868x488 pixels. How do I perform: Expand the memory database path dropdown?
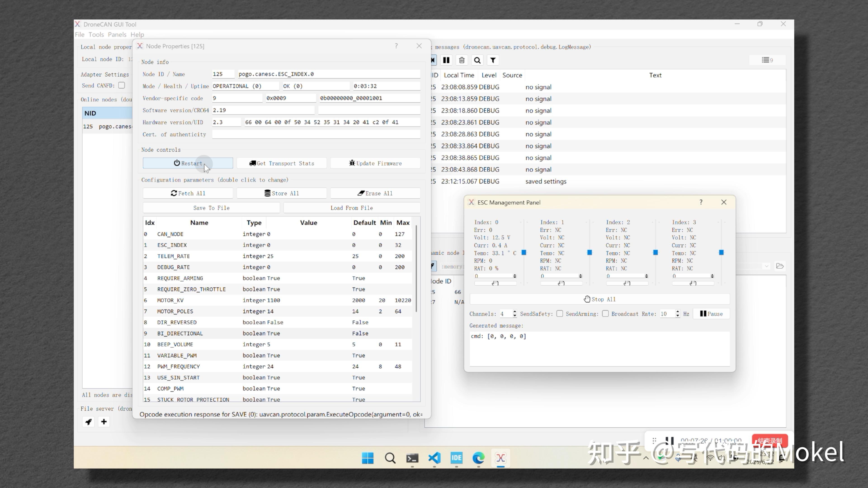pos(767,266)
